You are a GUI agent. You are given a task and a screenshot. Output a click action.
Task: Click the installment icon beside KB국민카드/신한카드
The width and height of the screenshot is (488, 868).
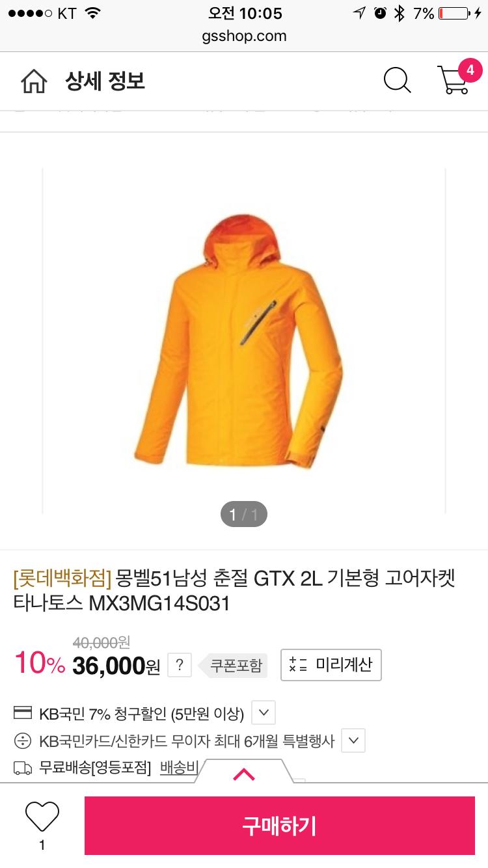(23, 740)
